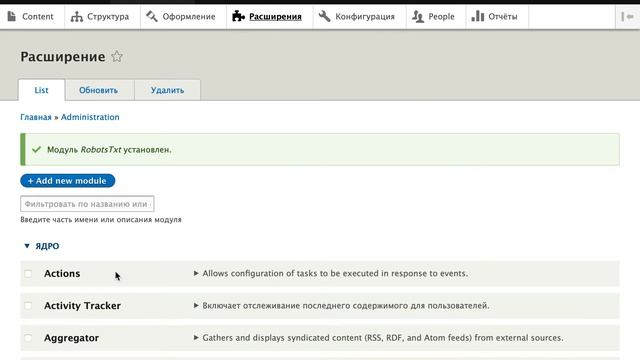Image resolution: width=640 pixels, height=360 pixels.
Task: Click the Actions module name
Action: pos(62,273)
